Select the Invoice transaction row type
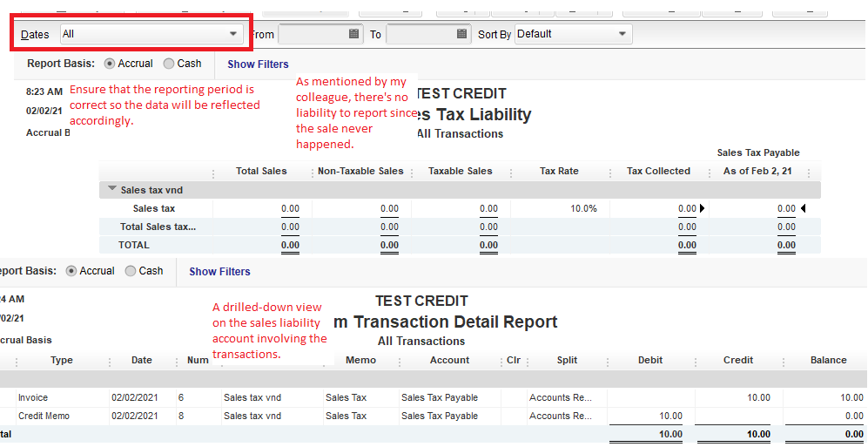Screen dimensions: 868x447 pyautogui.click(x=33, y=397)
